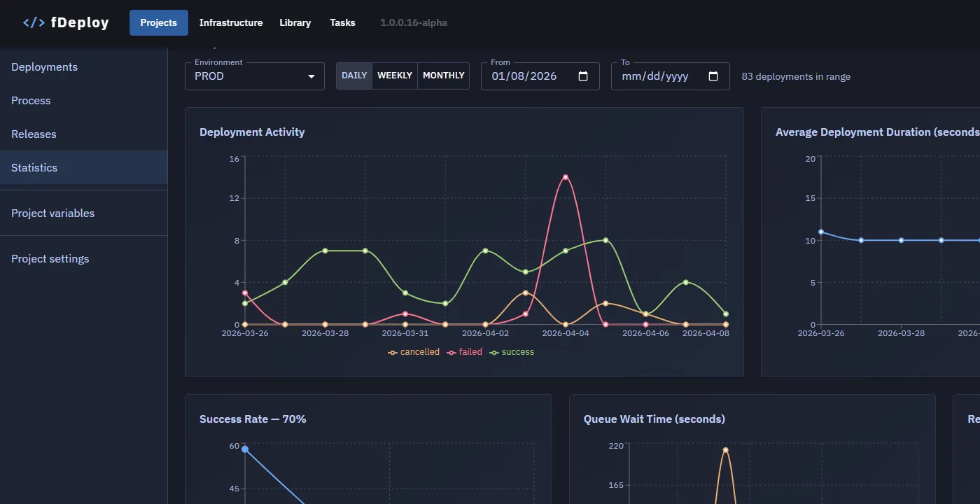Switch interval to WEEKLY
This screenshot has height=504, width=980.
[395, 76]
